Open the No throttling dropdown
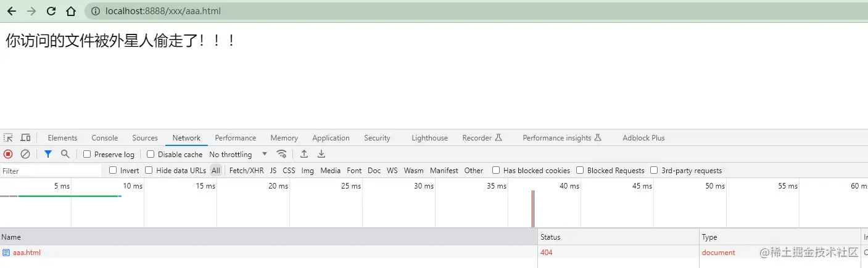 coord(238,154)
